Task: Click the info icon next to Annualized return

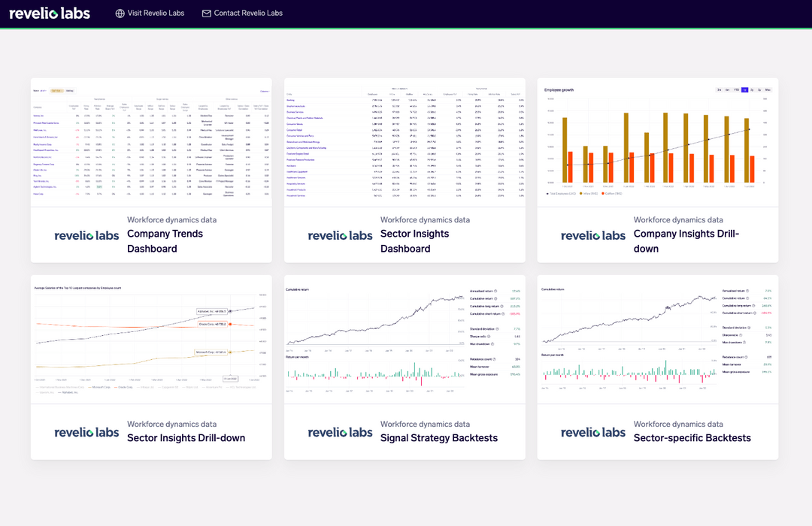Action: (x=496, y=290)
